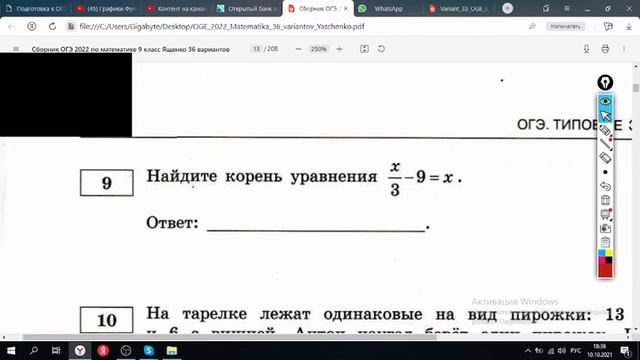Open the OBS Studio taskbar icon
The width and height of the screenshot is (640, 360).
click(126, 350)
